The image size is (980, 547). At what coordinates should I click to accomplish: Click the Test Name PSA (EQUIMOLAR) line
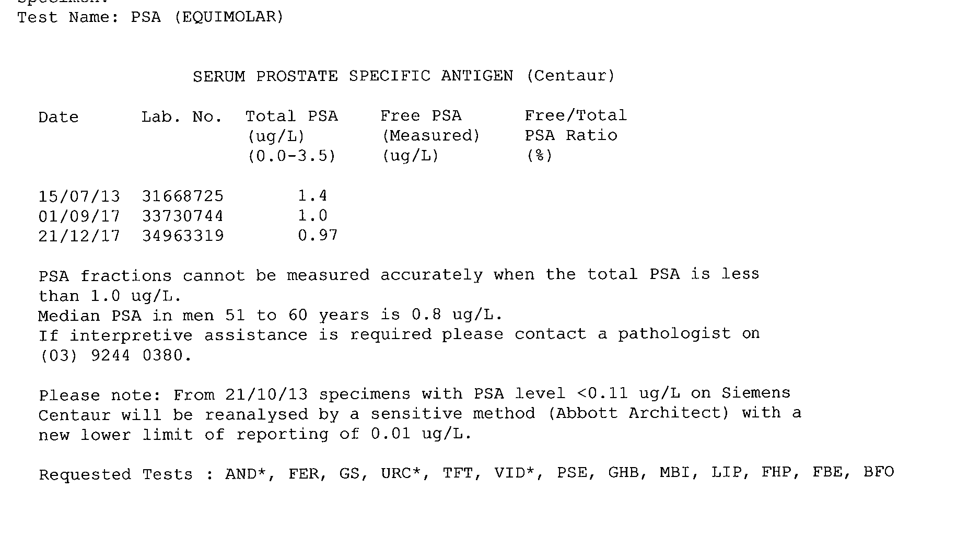tap(150, 17)
